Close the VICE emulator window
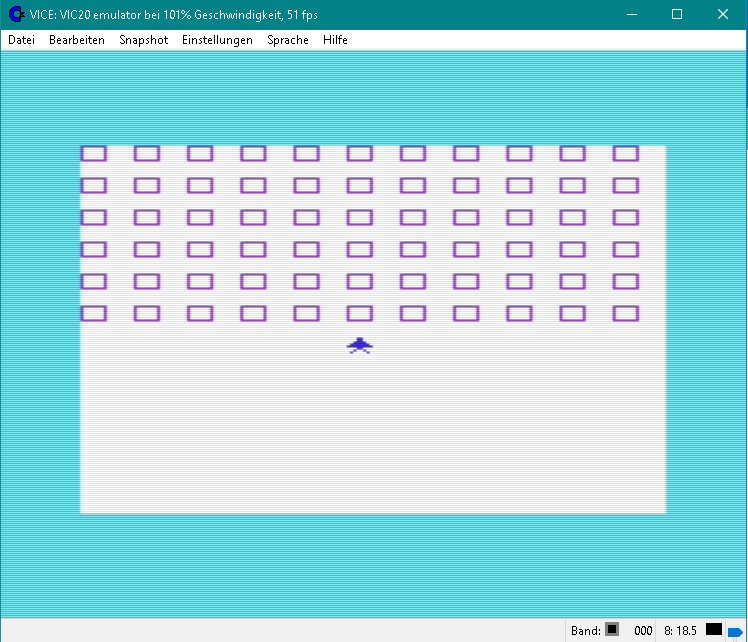The image size is (748, 642). (x=723, y=14)
